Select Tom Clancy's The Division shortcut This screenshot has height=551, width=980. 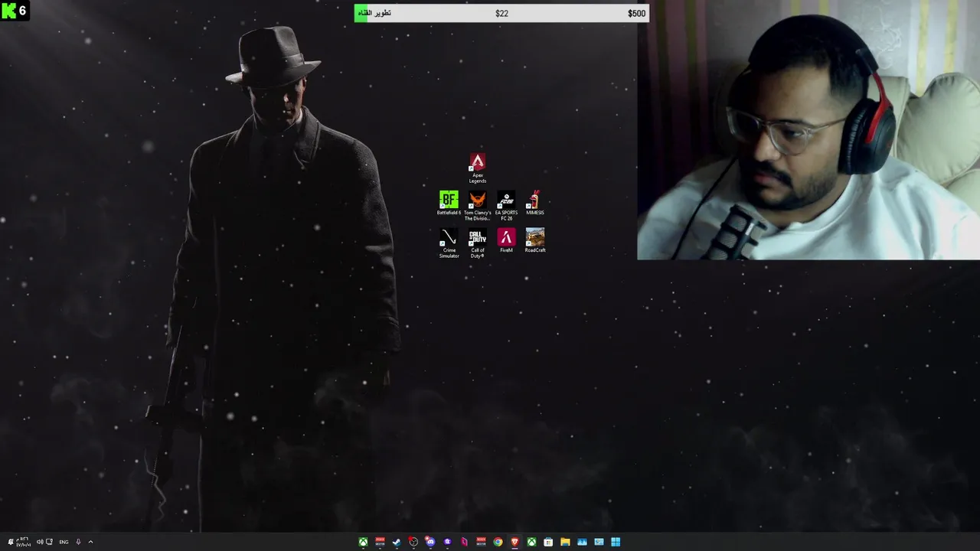point(477,206)
